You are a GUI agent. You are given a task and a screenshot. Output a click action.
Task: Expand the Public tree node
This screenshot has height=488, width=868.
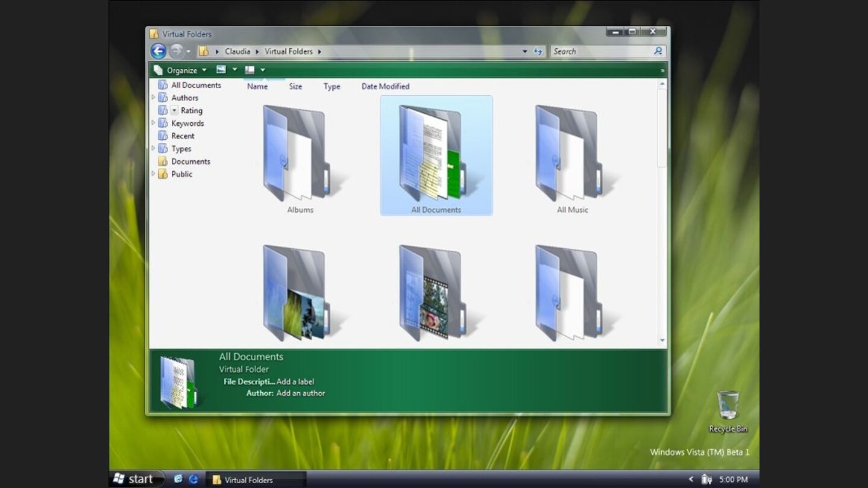(153, 174)
